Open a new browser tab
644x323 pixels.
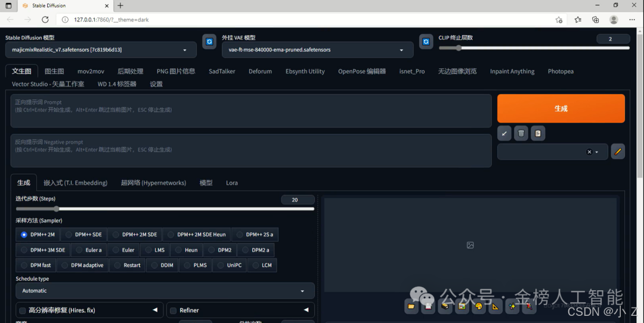120,6
